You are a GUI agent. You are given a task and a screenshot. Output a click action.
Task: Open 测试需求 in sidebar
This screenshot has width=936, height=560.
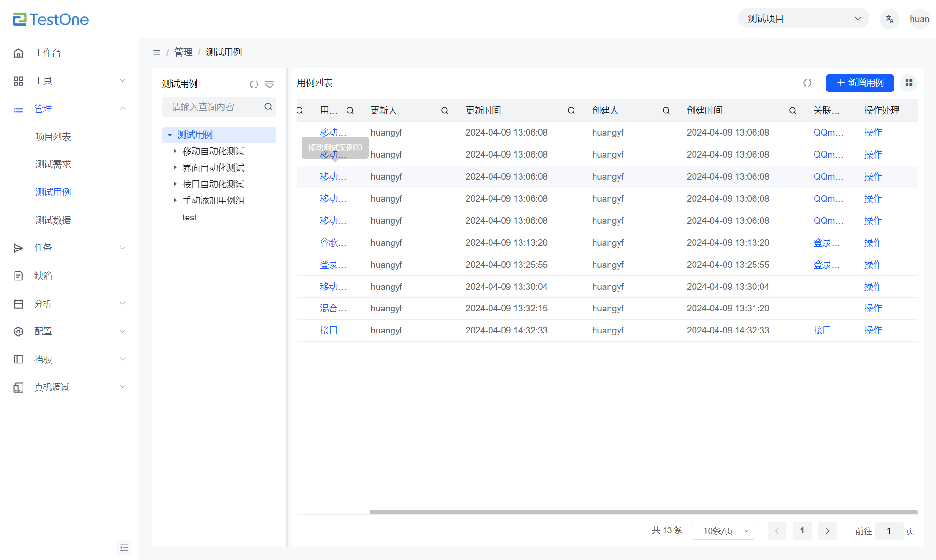point(53,164)
